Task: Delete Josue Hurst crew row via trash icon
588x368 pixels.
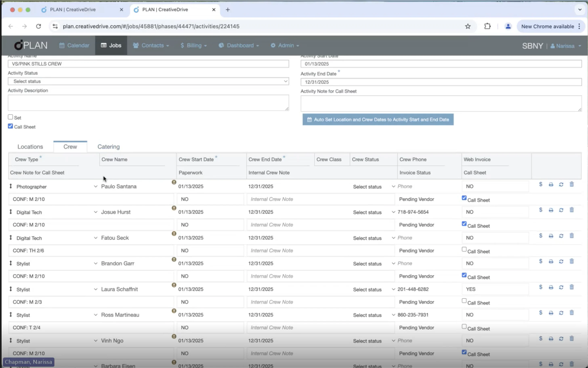Action: (572, 210)
